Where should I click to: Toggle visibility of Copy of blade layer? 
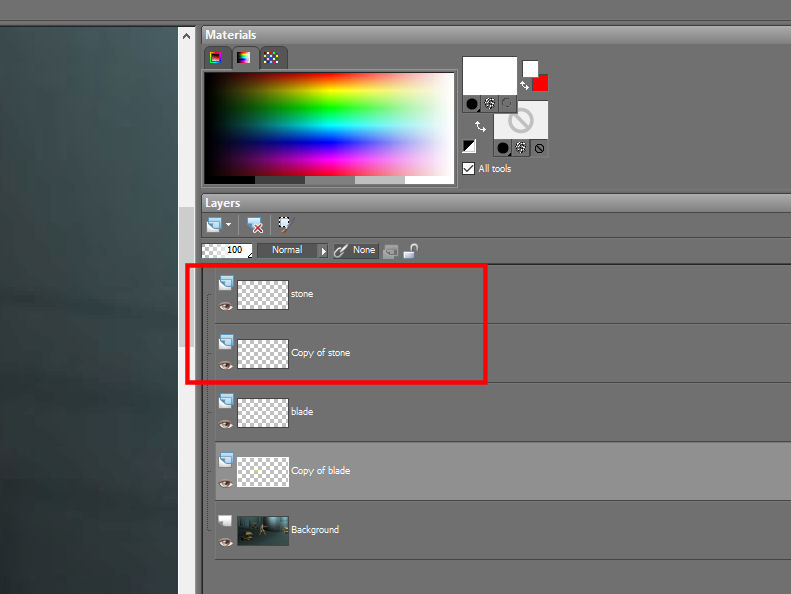click(225, 483)
